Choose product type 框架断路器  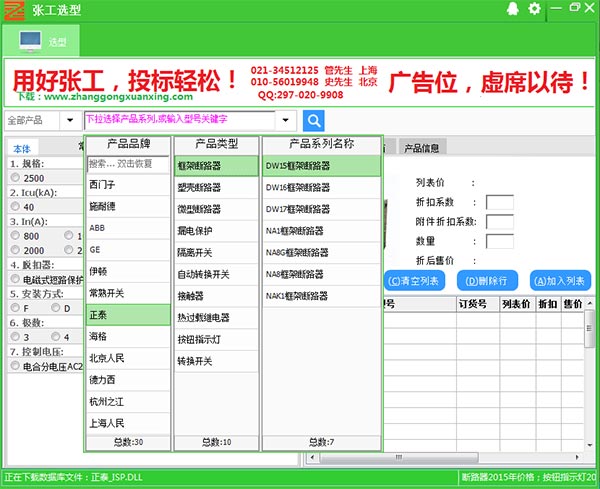[x=217, y=166]
